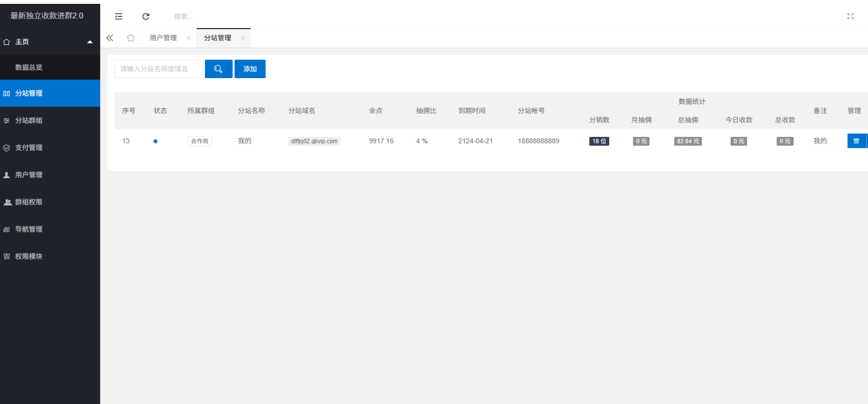Click the title 最新独立收款进群2.0
868x404 pixels.
pyautogui.click(x=47, y=15)
